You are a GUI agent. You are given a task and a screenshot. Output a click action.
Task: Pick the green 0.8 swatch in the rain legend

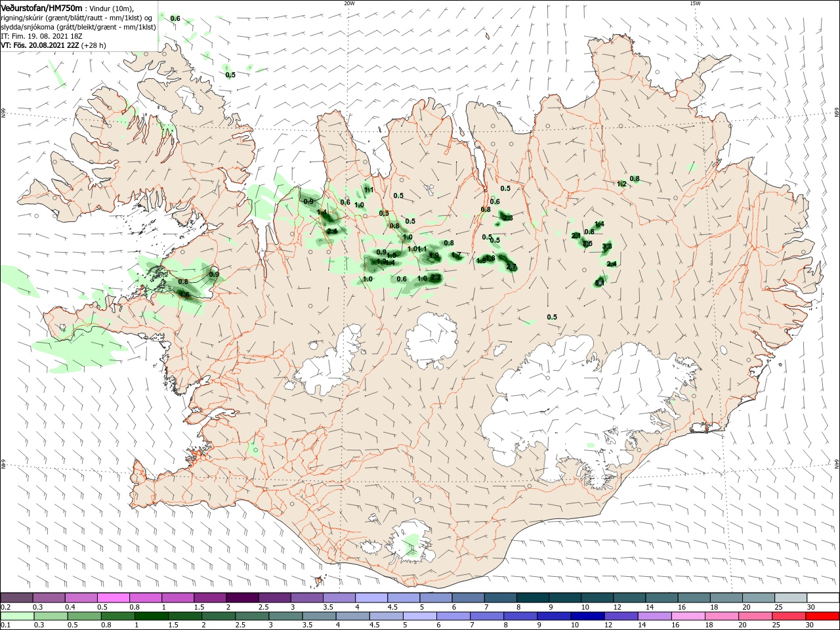pos(118,616)
